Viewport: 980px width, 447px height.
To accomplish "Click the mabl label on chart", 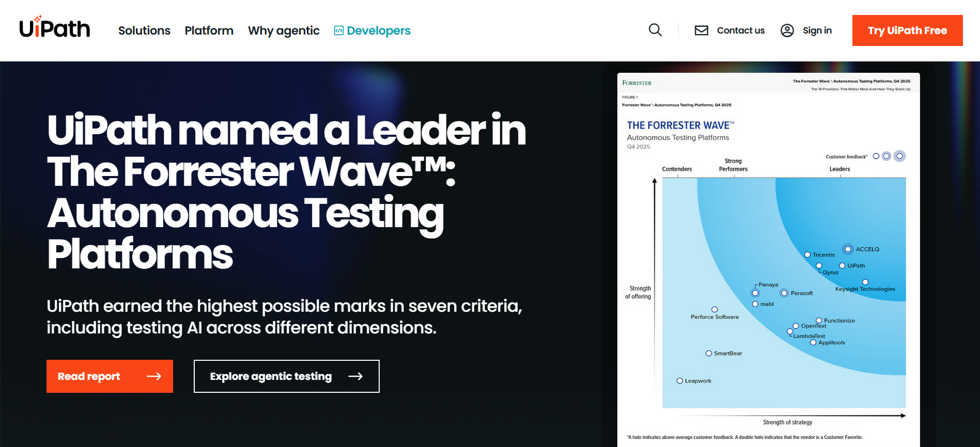I will click(x=767, y=304).
